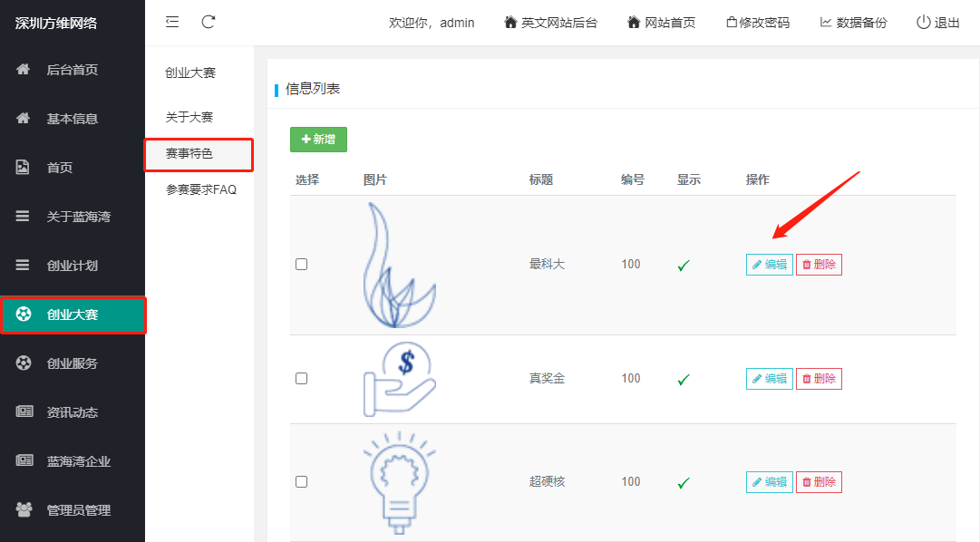980x542 pixels.
Task: Open the 关于大赛 submenu item
Action: pos(189,118)
